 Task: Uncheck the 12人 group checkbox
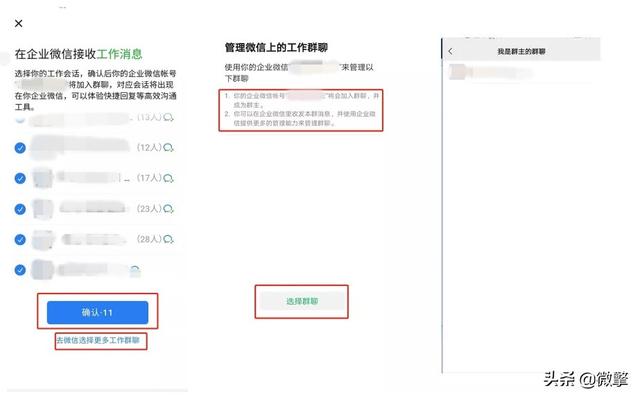20,148
